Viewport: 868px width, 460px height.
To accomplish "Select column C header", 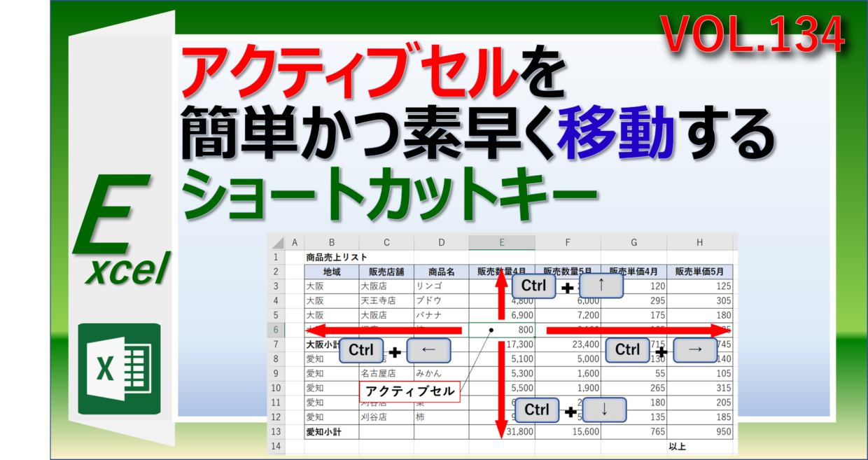I will [386, 242].
